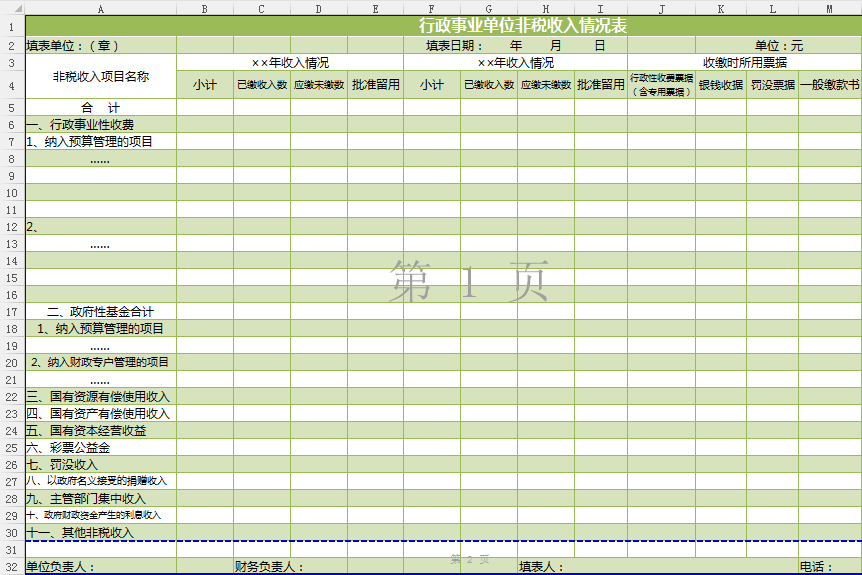Click the 单位：元 cell
The width and height of the screenshot is (862, 575).
coord(778,45)
